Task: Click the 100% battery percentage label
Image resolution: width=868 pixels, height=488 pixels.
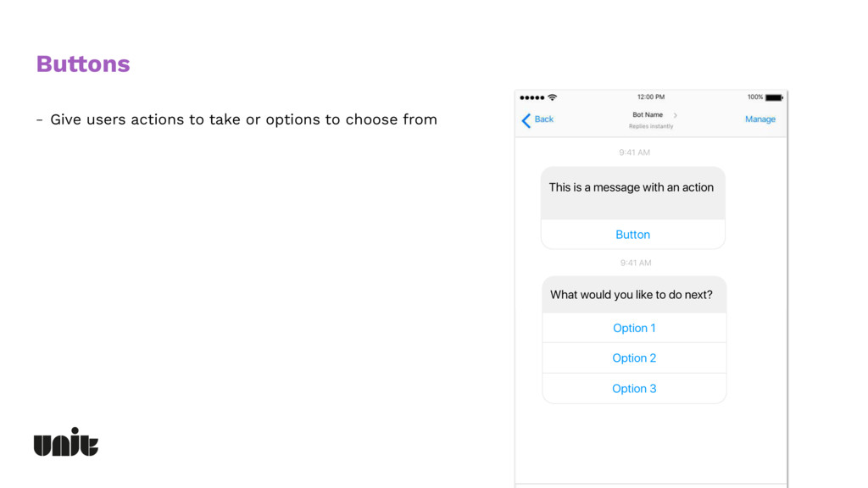Action: tap(755, 97)
